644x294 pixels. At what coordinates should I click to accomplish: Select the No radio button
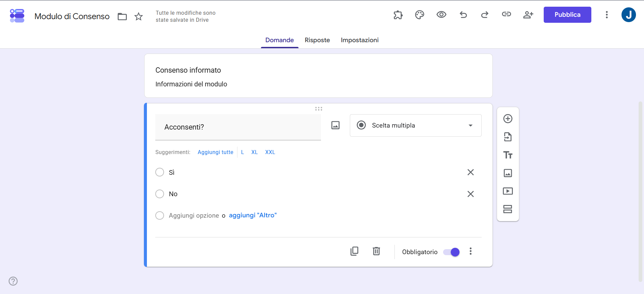pyautogui.click(x=160, y=194)
